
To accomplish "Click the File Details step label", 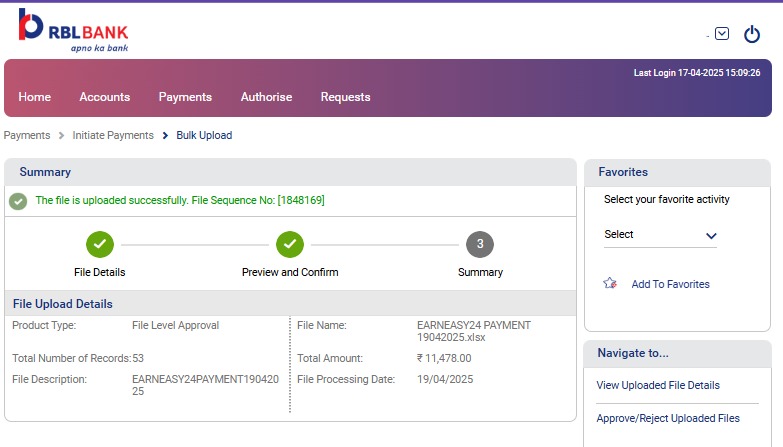I will click(x=99, y=272).
